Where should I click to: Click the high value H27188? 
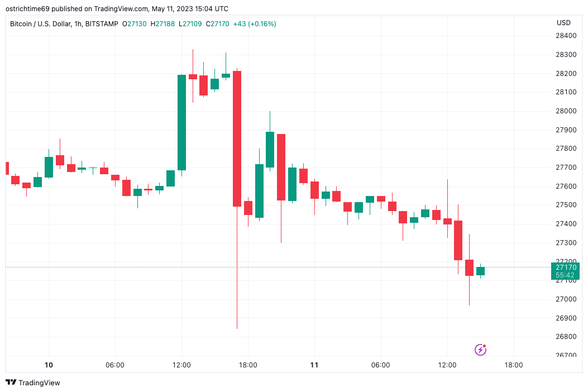pyautogui.click(x=162, y=24)
